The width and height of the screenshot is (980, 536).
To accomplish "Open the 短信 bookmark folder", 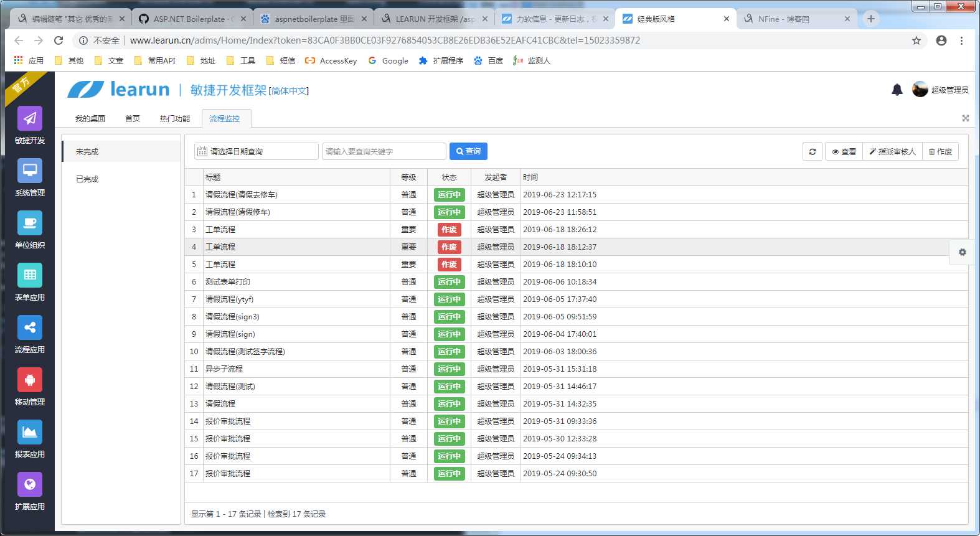I will (281, 60).
